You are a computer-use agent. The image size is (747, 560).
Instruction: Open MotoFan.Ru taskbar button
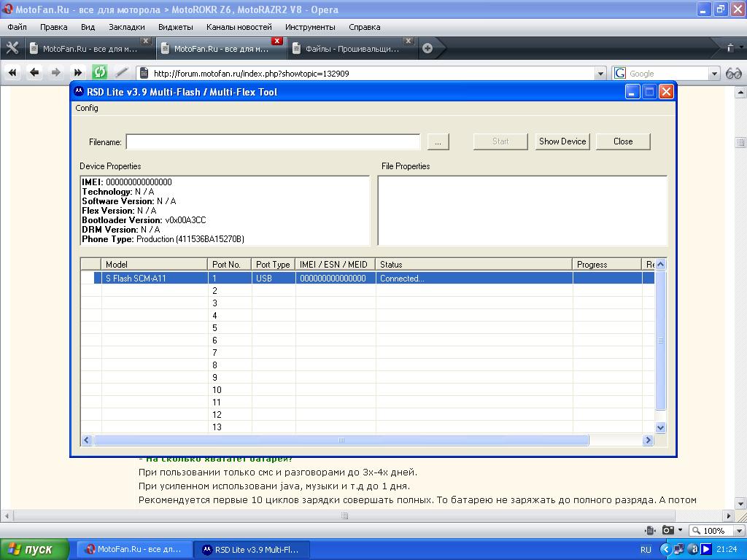coord(135,550)
